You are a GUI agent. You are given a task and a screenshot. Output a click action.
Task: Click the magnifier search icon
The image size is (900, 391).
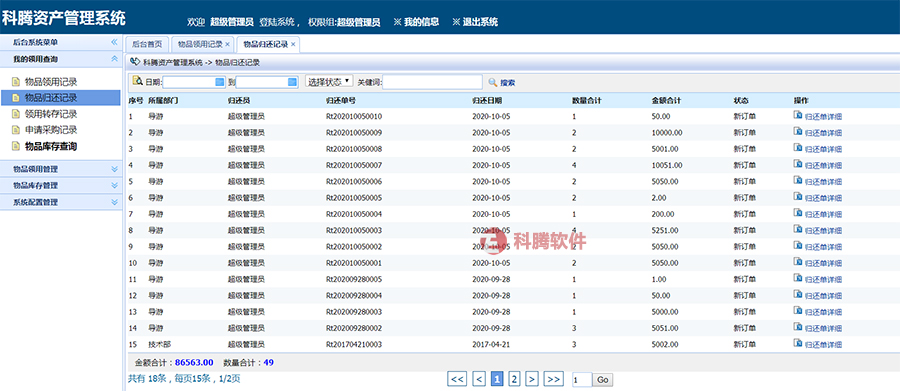492,82
